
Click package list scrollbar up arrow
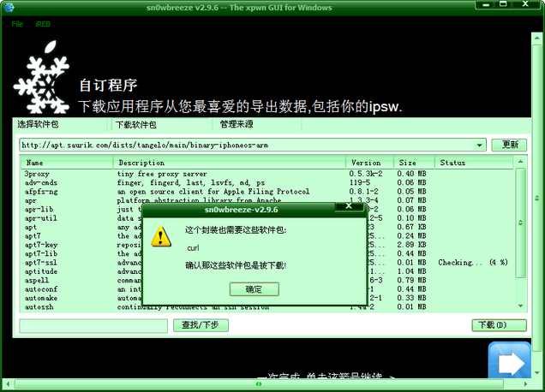pos(520,162)
